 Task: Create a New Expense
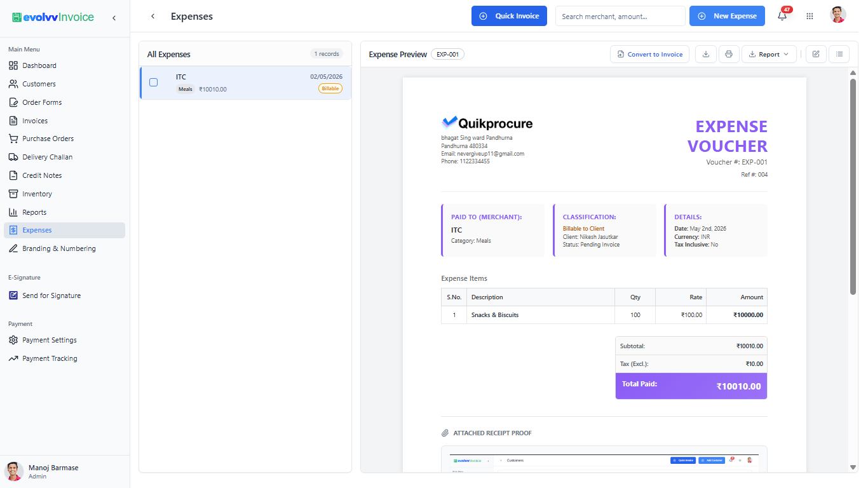click(x=727, y=16)
